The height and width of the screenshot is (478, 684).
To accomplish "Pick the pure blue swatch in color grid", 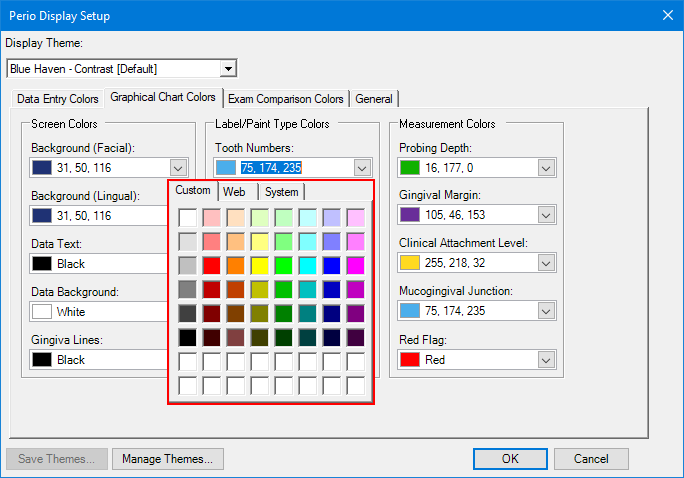I will [332, 265].
